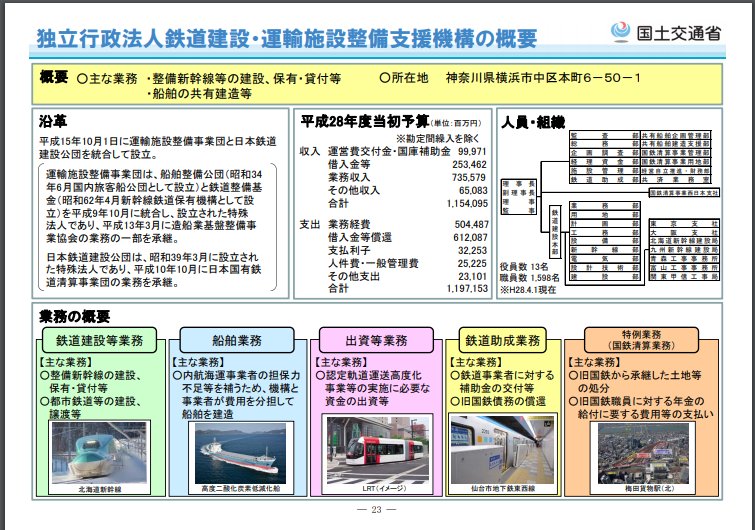755x530 pixels.
Task: Click the 人員・組織 section heading
Action: (x=533, y=122)
